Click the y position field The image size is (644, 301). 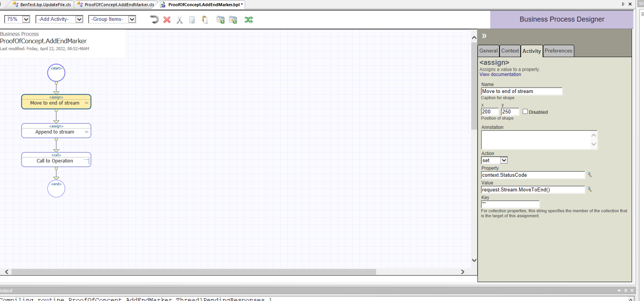click(510, 112)
